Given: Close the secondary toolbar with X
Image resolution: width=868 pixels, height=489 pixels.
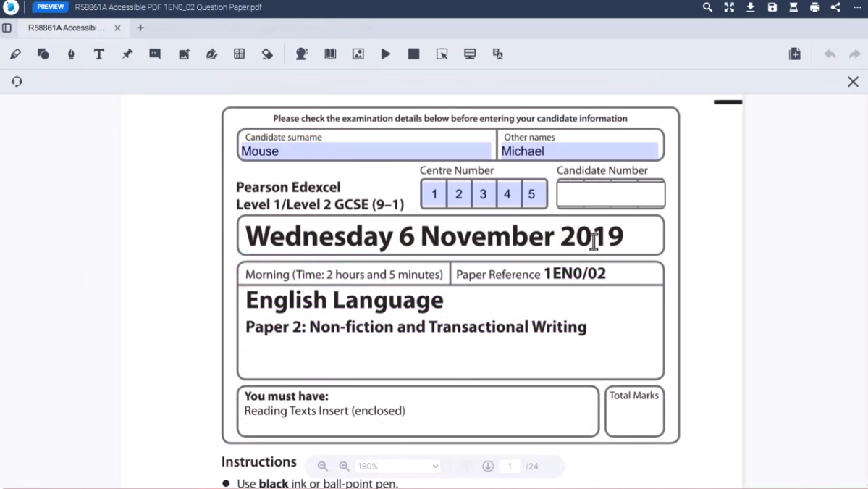Looking at the screenshot, I should (853, 82).
